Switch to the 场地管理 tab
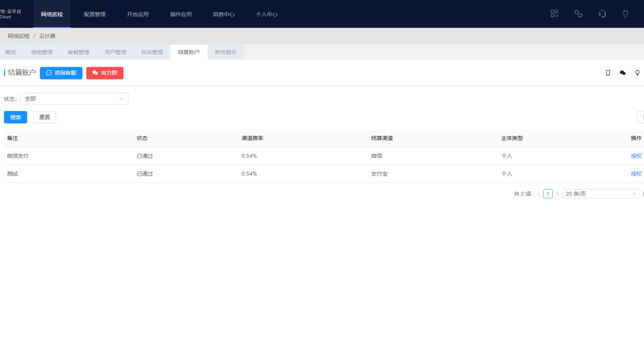 coord(42,52)
